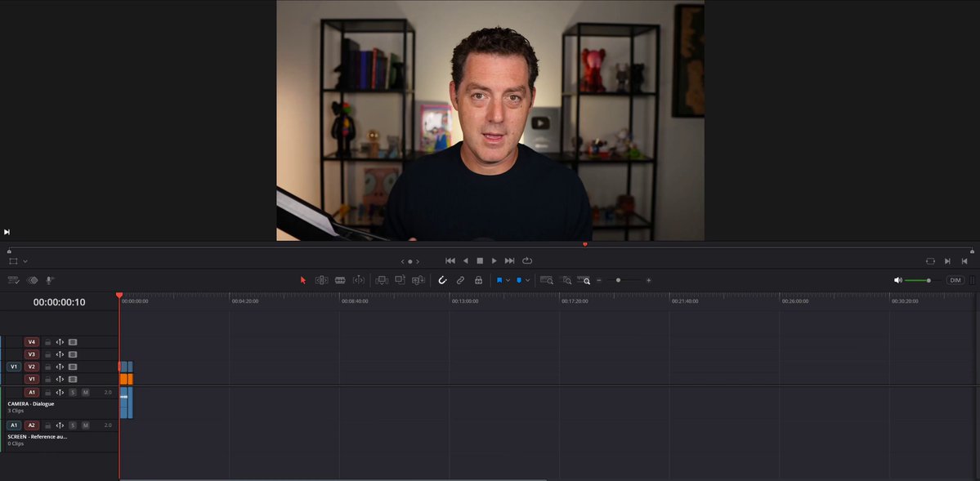
Task: Open the subtitle and transcript tools icon
Action: click(33, 280)
